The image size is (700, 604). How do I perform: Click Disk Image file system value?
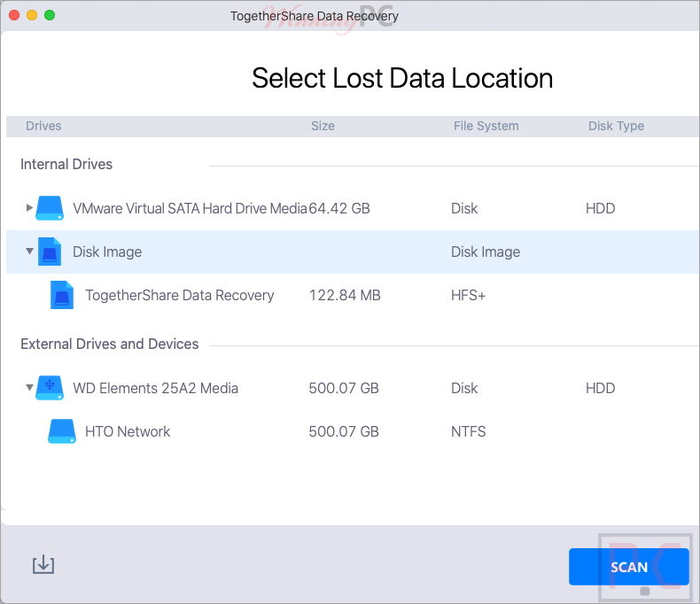(x=486, y=252)
